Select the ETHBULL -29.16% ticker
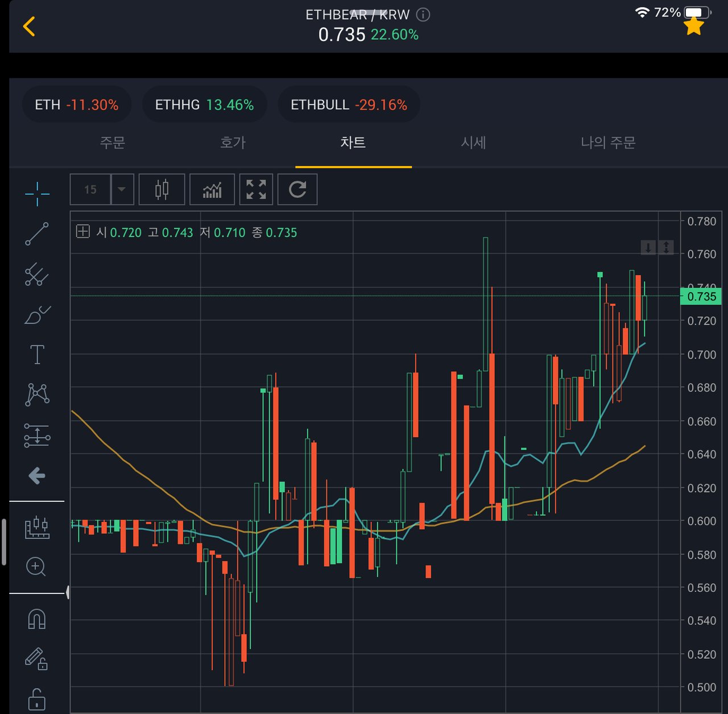This screenshot has width=728, height=714. tap(348, 105)
